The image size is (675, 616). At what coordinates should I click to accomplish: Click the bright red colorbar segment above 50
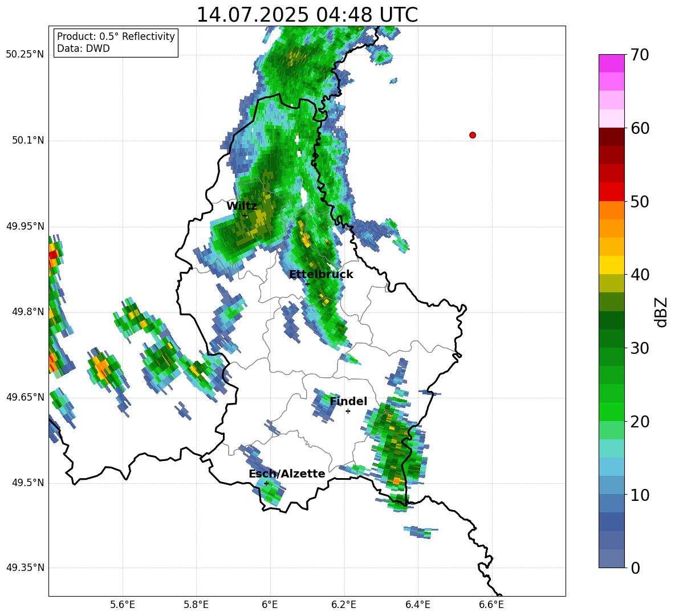611,192
